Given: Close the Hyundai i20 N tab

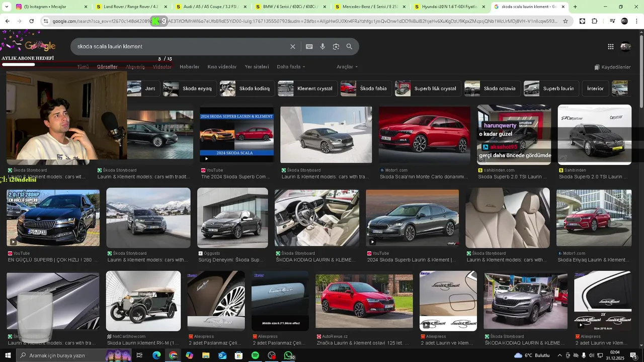Looking at the screenshot, I should point(484,7).
